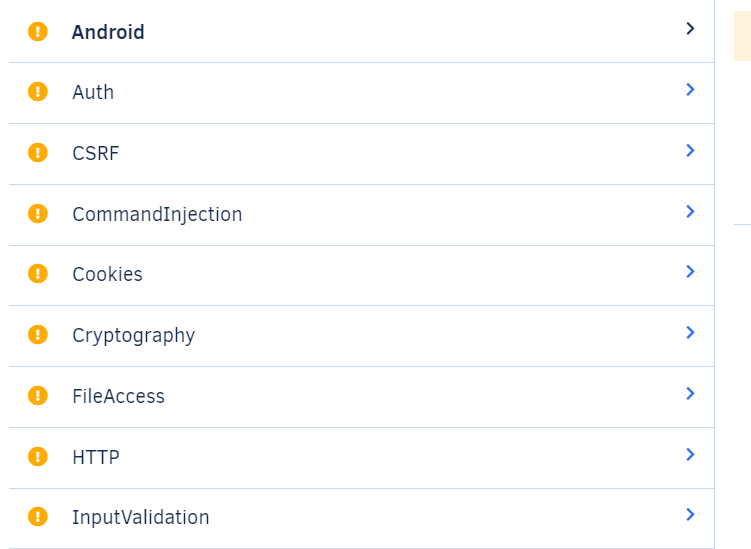751x549 pixels.
Task: Select the bold Android category label
Action: (x=108, y=32)
